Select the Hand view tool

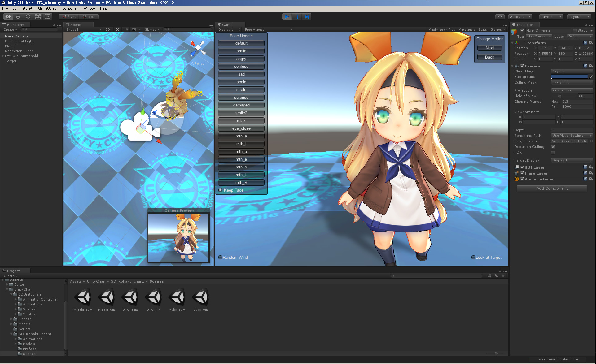coord(8,17)
